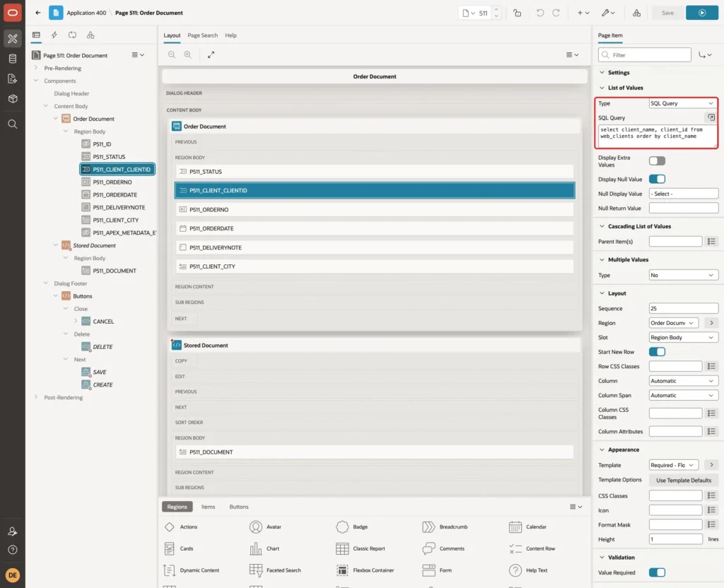Zoom out the layout canvas
Image resolution: width=724 pixels, height=588 pixels.
(x=172, y=54)
